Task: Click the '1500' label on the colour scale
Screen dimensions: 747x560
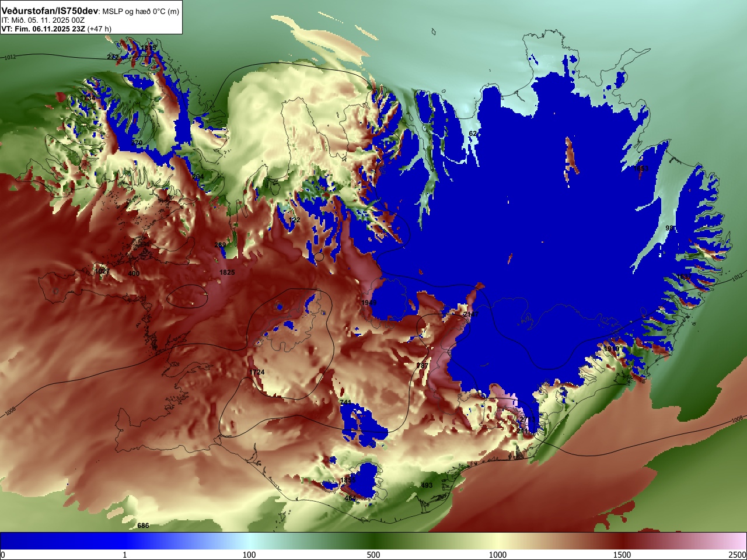Action: 622,555
